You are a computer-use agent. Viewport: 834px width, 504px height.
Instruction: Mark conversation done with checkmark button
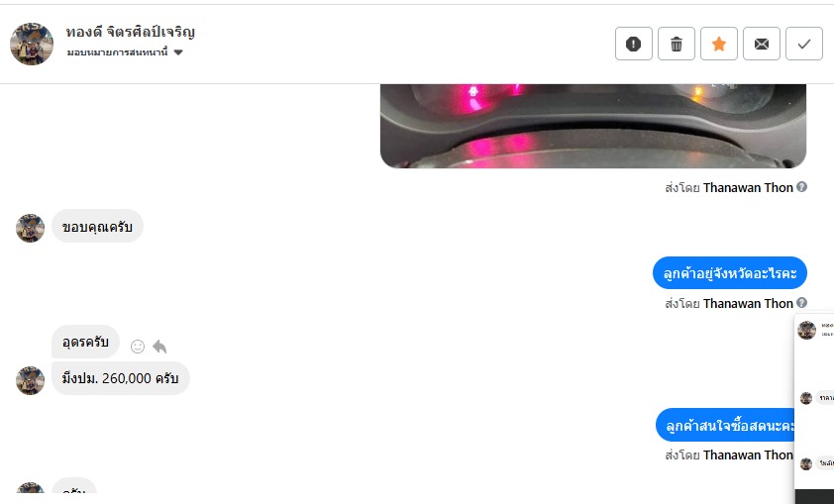tap(803, 44)
